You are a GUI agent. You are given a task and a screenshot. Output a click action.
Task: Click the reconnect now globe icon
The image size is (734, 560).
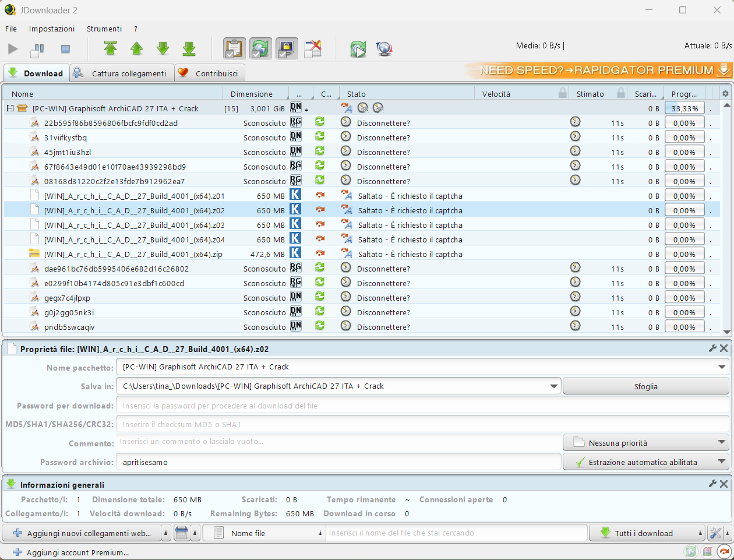pos(384,49)
